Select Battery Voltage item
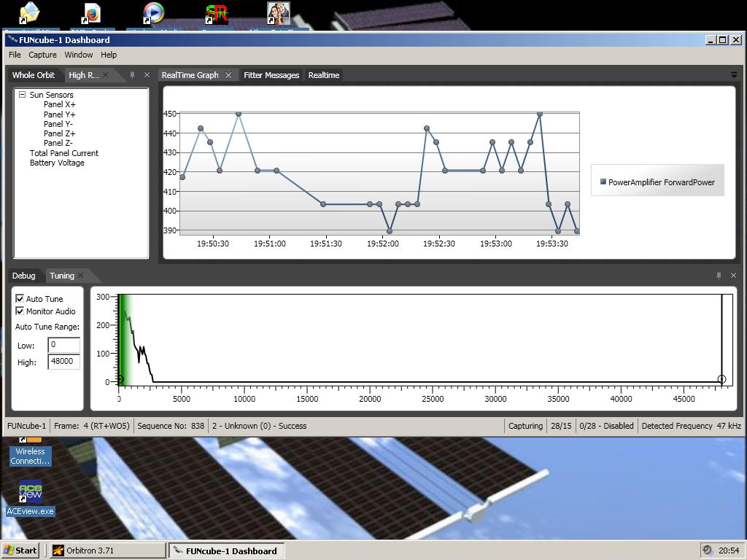The image size is (747, 560). (57, 163)
